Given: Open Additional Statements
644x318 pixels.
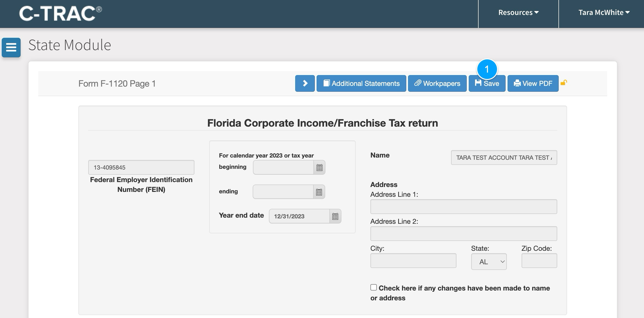Looking at the screenshot, I should pos(361,83).
